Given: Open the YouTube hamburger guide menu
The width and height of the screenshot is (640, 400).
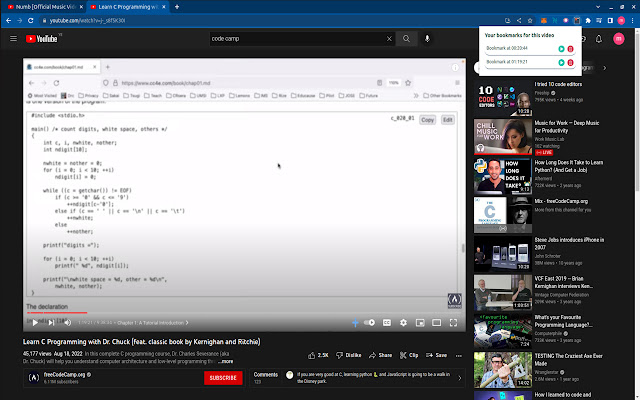Looking at the screenshot, I should (x=13, y=38).
